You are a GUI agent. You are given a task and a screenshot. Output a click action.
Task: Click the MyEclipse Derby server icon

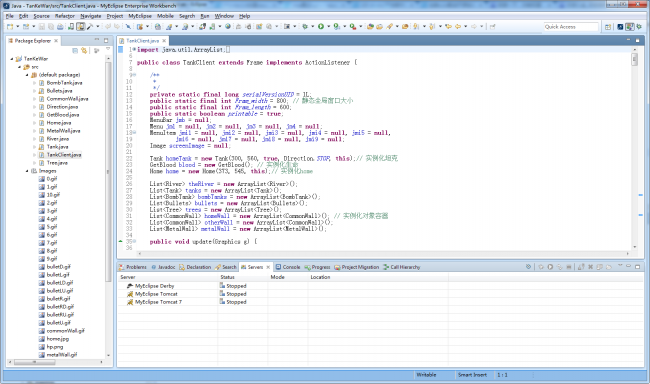coord(130,286)
